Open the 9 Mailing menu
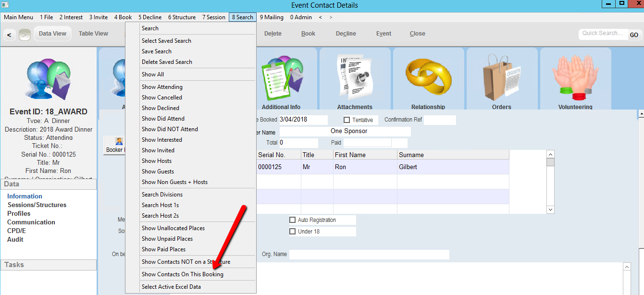This screenshot has height=295, width=644. point(272,17)
